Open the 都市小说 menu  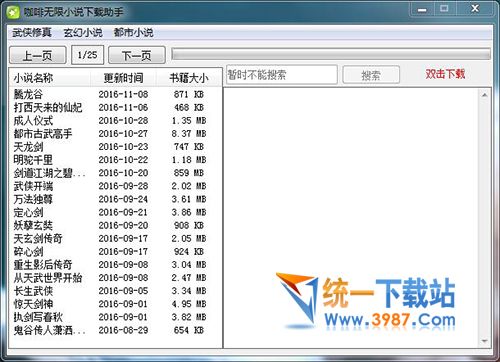pos(133,32)
